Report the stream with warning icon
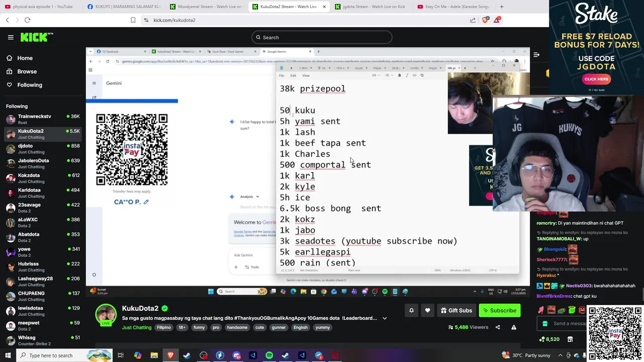 coord(514,327)
